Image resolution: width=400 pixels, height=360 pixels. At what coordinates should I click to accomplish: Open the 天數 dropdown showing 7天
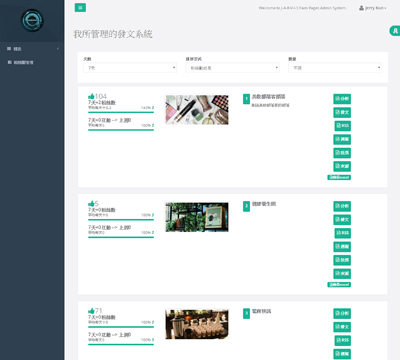(130, 68)
